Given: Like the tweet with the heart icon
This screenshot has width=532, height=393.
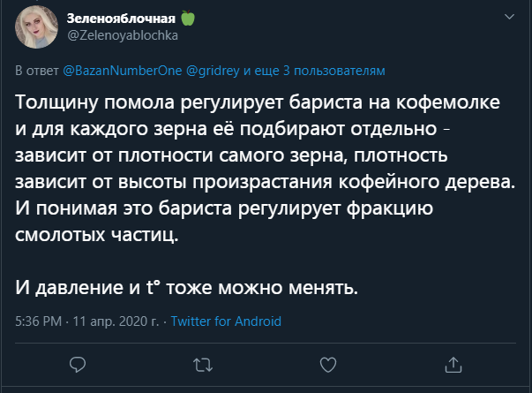Looking at the screenshot, I should [328, 364].
